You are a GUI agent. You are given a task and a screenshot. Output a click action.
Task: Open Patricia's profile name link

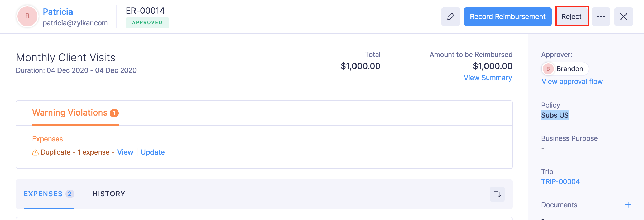coord(58,12)
